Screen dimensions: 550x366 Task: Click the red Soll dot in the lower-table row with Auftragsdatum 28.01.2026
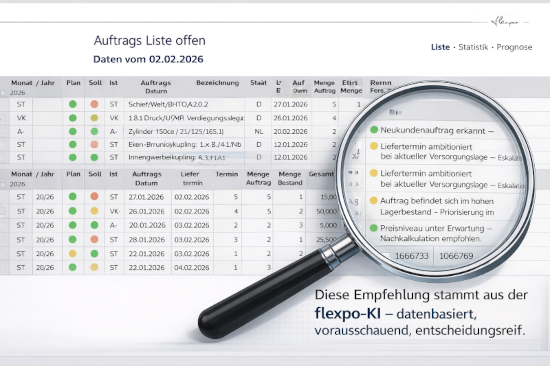click(x=94, y=239)
